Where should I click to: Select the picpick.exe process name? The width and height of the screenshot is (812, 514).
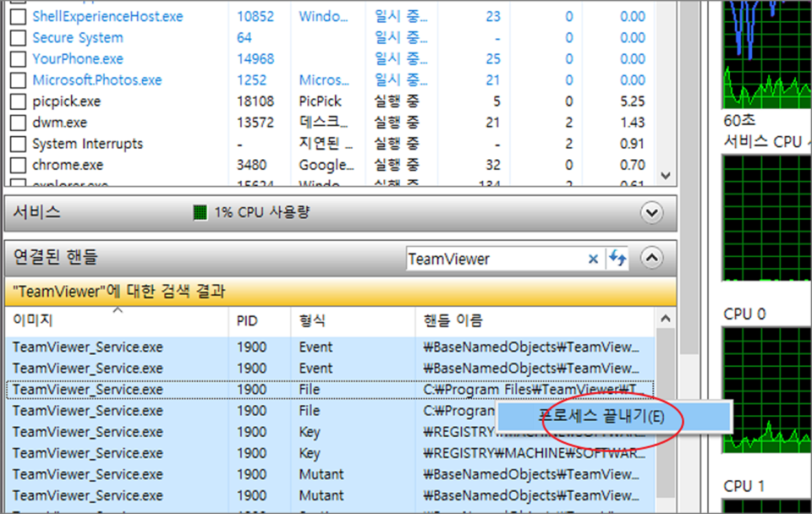(67, 101)
